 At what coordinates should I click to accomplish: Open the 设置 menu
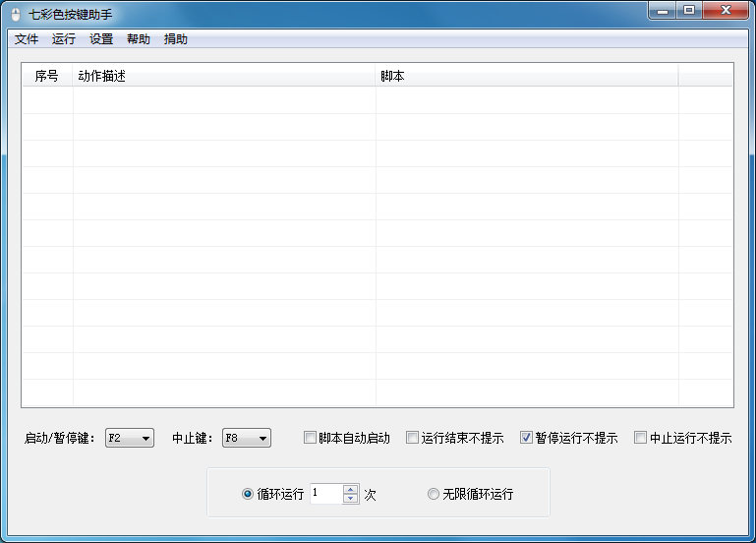[101, 39]
